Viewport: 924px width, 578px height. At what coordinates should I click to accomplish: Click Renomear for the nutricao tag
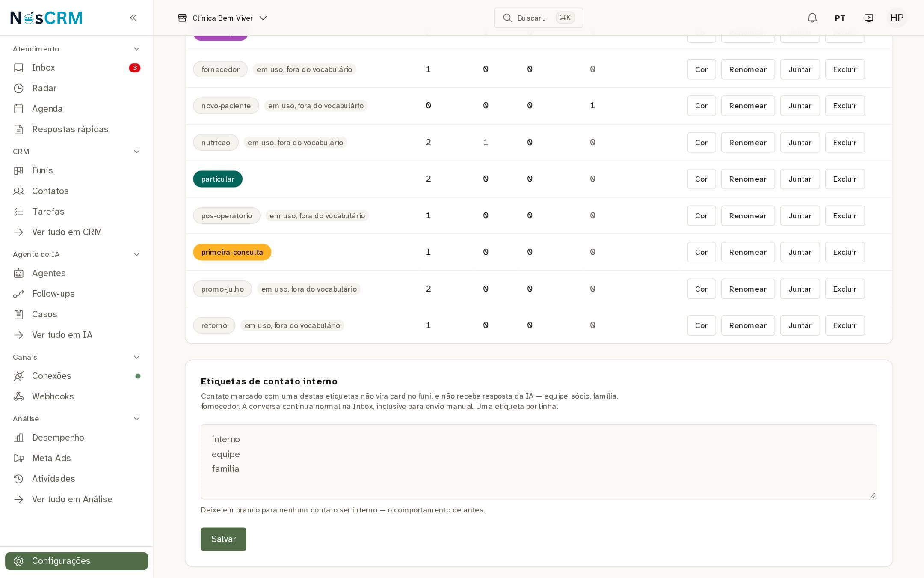click(748, 143)
